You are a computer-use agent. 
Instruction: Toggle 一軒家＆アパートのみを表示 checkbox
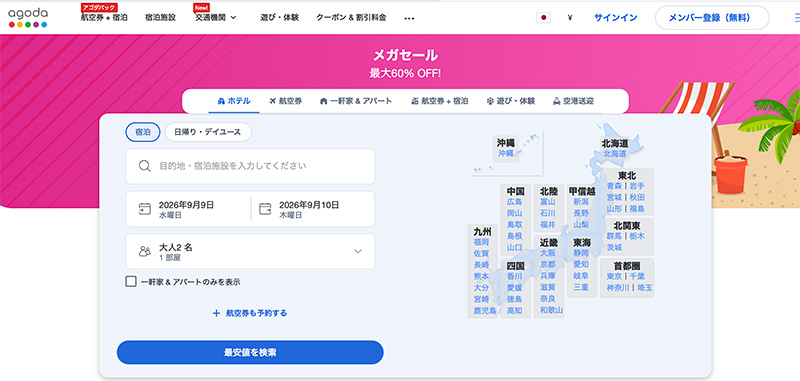tap(131, 282)
